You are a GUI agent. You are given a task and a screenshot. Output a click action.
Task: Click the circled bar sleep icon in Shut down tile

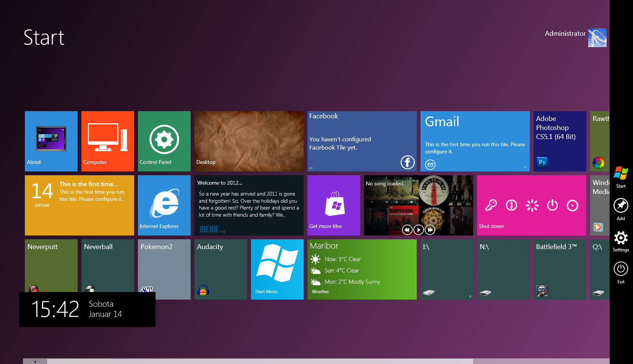click(x=511, y=205)
